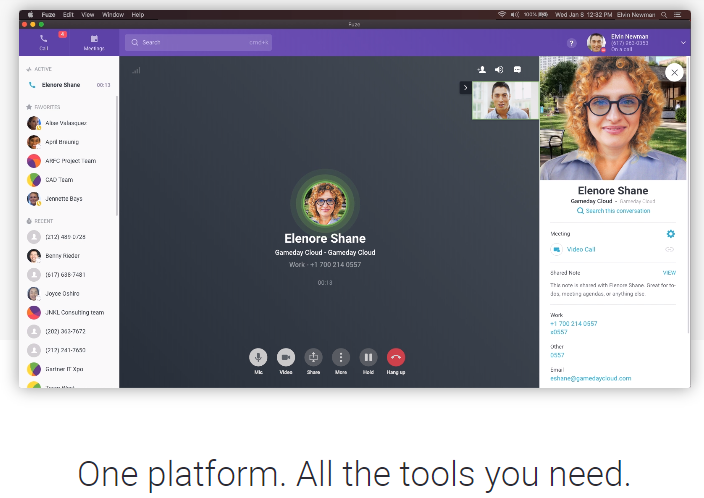
Task: Open the More options button
Action: (341, 357)
